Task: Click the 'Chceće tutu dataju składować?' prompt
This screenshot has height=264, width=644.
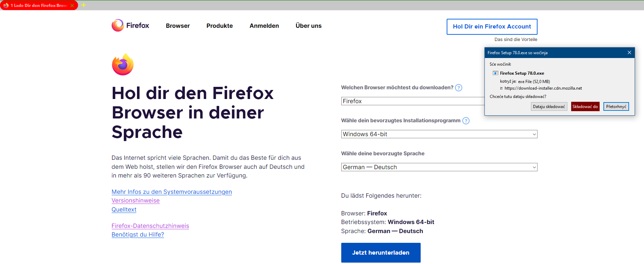Action: (518, 97)
